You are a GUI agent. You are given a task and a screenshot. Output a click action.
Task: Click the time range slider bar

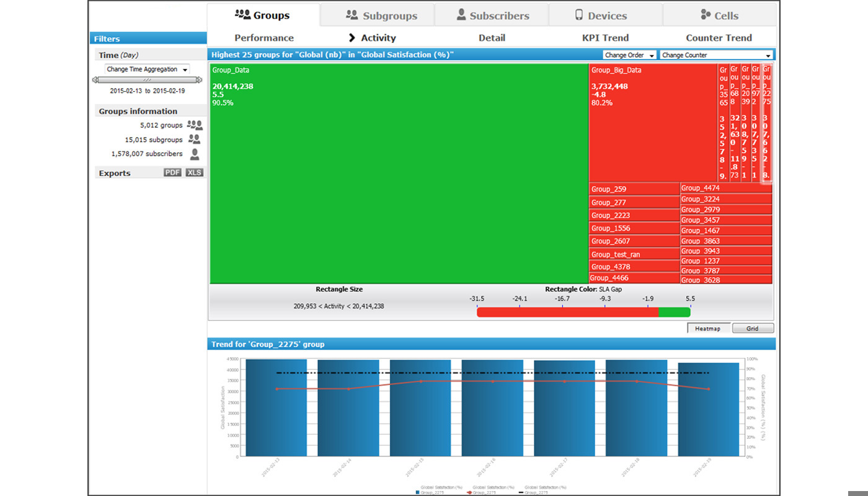(x=147, y=80)
